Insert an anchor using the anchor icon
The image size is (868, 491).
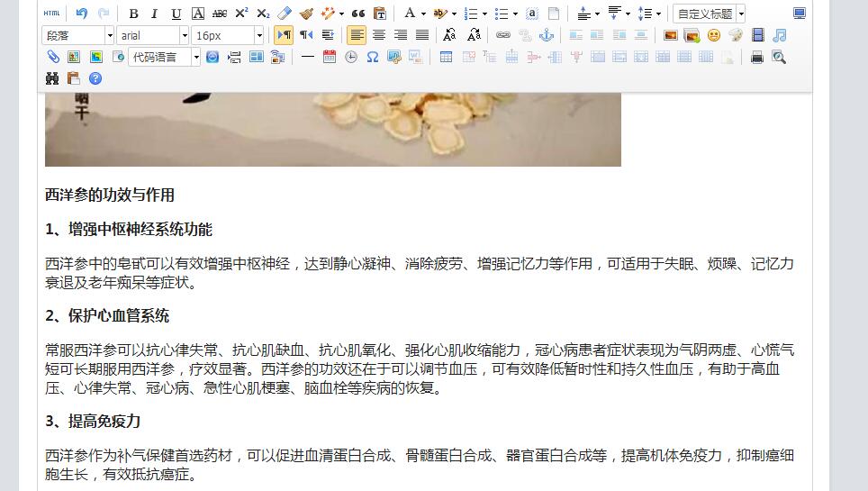pyautogui.click(x=546, y=35)
